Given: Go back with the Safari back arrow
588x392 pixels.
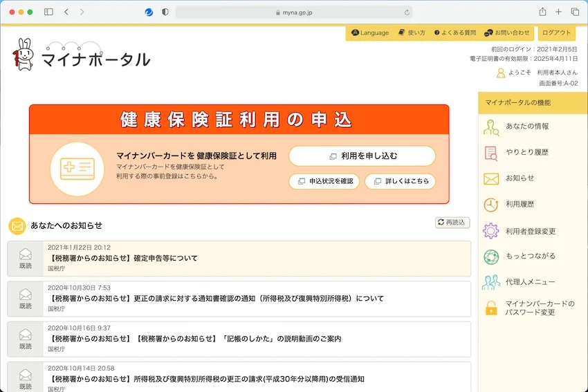Looking at the screenshot, I should (x=66, y=12).
